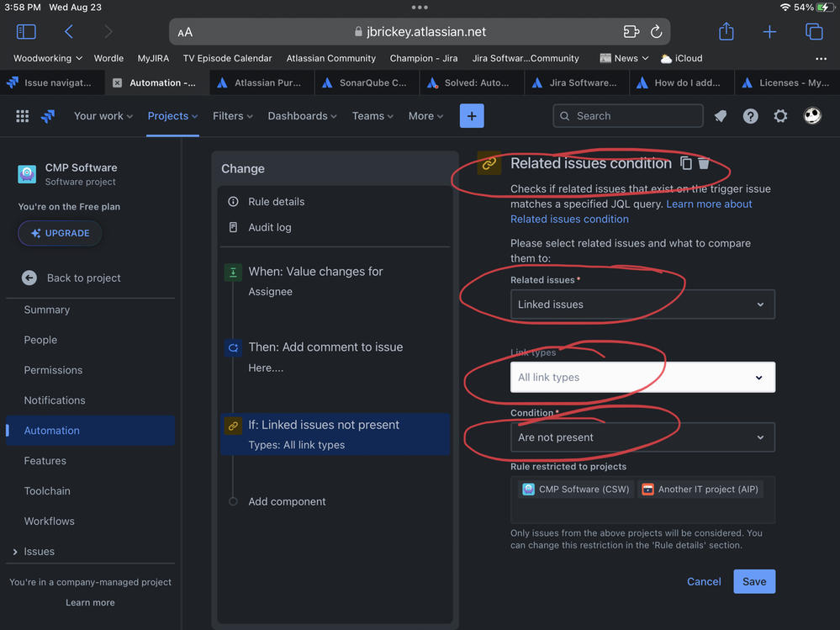The width and height of the screenshot is (840, 630).
Task: Open new tab with plus icon
Action: coord(769,32)
